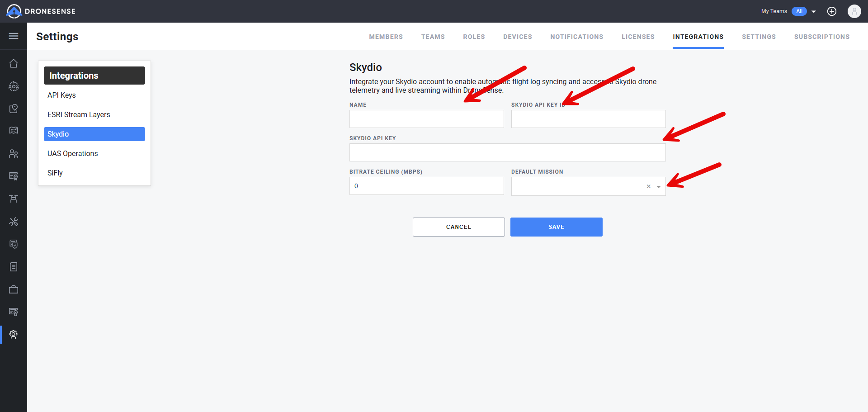Open the lower certificate list sidebar icon
Screen dimensions: 868x412
(x=14, y=312)
